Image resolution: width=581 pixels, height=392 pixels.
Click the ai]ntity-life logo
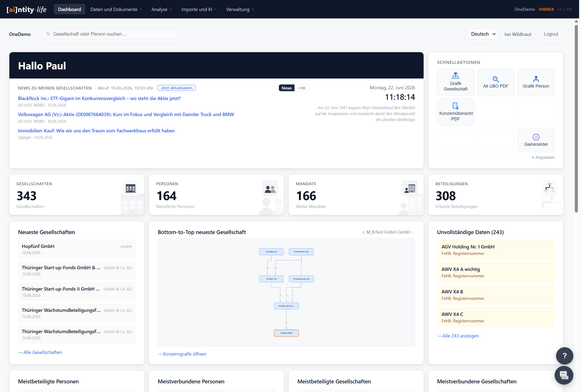27,9
